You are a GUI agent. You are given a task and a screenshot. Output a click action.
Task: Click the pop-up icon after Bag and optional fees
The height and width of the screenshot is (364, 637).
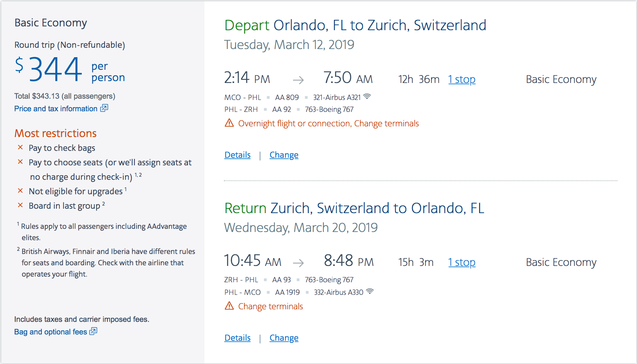point(93,331)
